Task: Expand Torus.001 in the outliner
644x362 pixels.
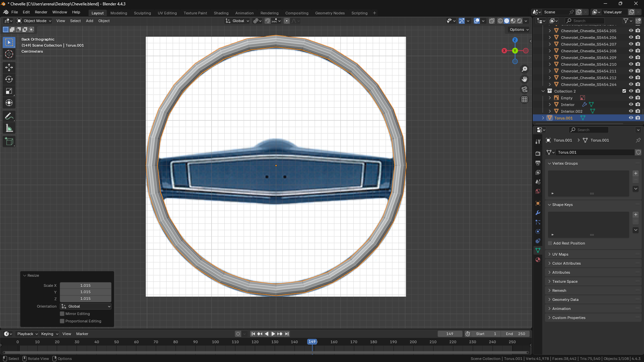Action: pos(543,118)
